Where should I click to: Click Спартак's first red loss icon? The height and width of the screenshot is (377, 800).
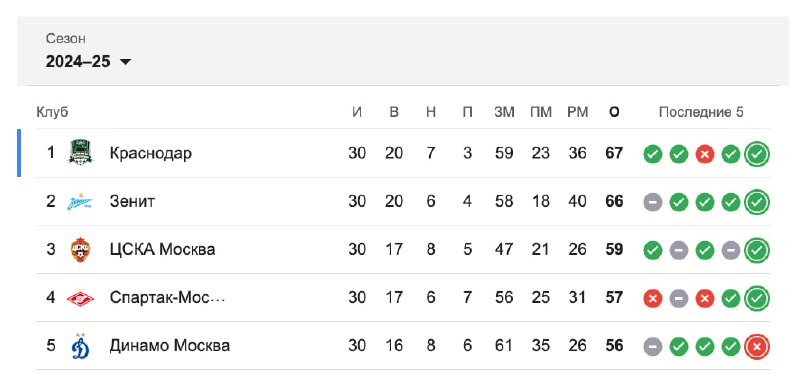pos(653,299)
